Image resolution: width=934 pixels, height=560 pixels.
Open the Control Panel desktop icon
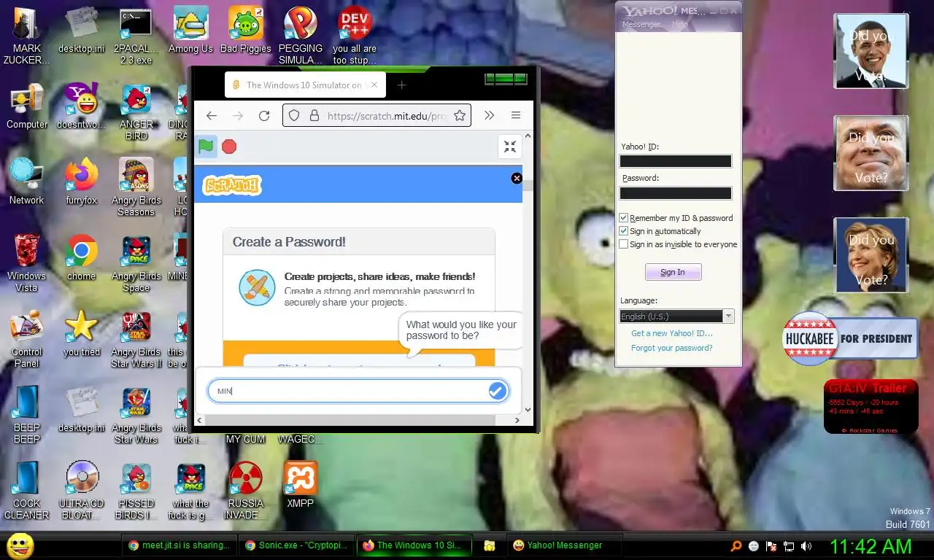click(27, 340)
